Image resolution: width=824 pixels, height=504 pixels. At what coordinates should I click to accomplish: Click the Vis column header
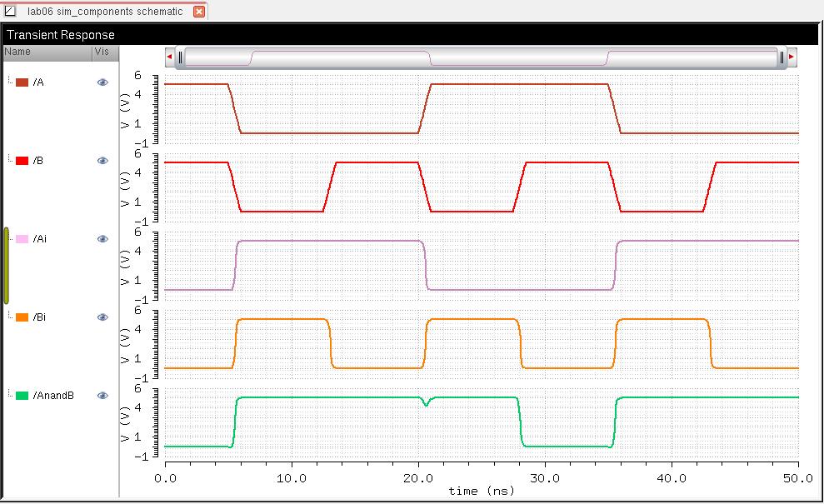coord(102,52)
